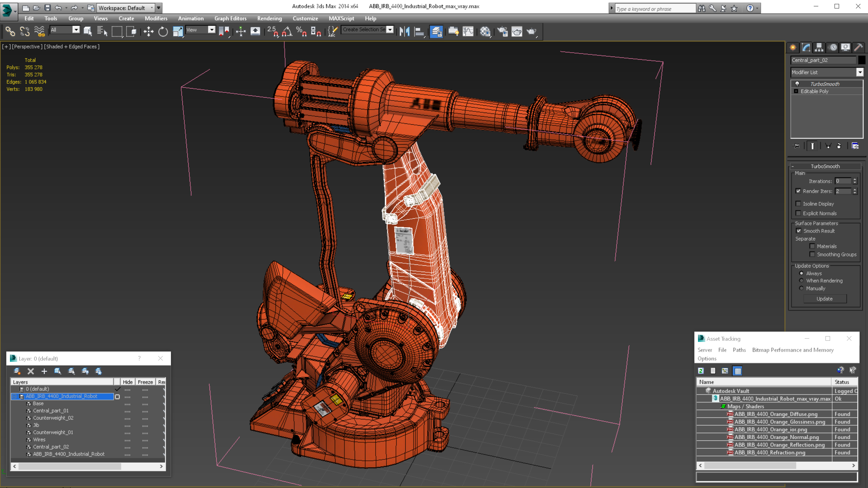This screenshot has height=488, width=868.
Task: Choose Rectangular Selection Region tool
Action: [117, 31]
